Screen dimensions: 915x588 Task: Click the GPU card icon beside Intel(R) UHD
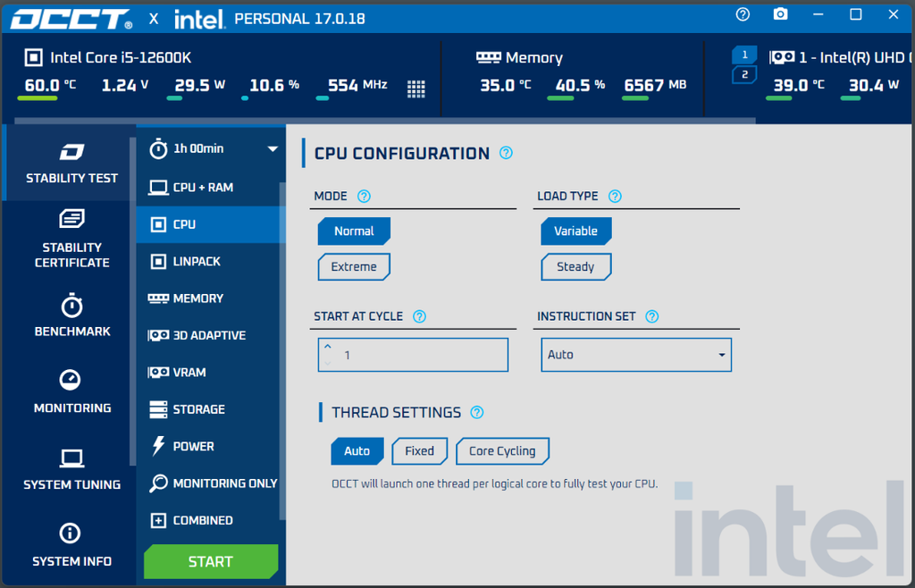coord(782,57)
